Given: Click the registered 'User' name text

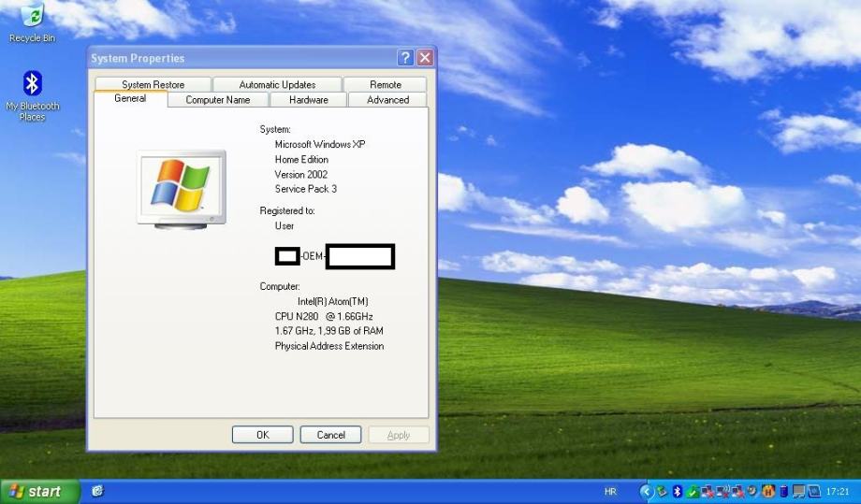Looking at the screenshot, I should 285,226.
